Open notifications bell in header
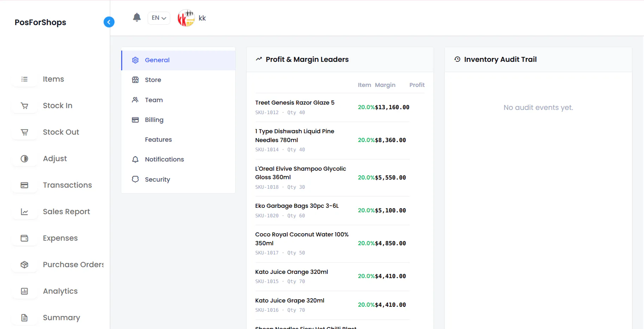Image resolution: width=644 pixels, height=329 pixels. (x=137, y=17)
